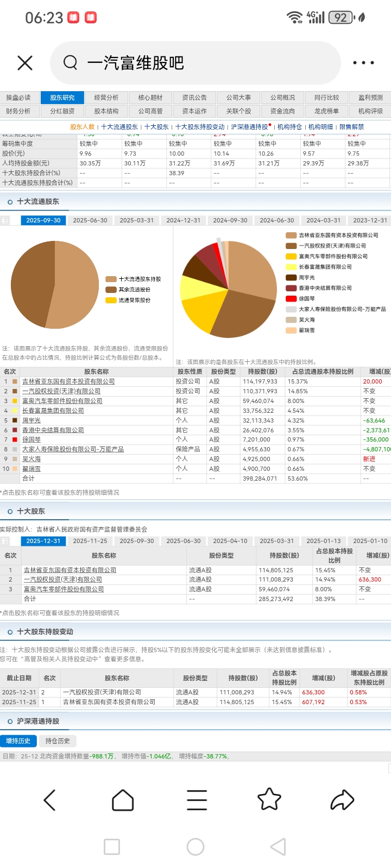Bookmark the page with the star icon

pos(269,799)
